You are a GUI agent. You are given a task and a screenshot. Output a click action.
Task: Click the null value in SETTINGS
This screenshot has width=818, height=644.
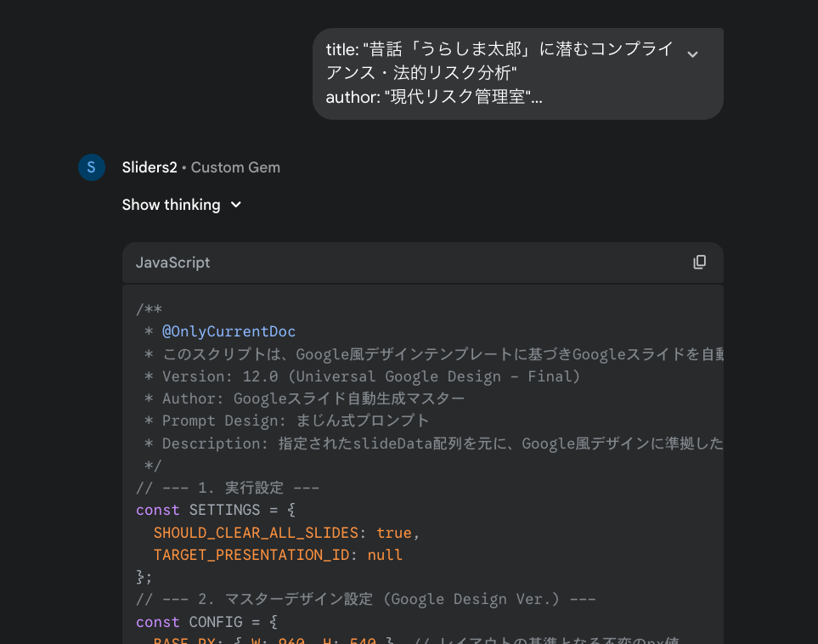point(385,555)
